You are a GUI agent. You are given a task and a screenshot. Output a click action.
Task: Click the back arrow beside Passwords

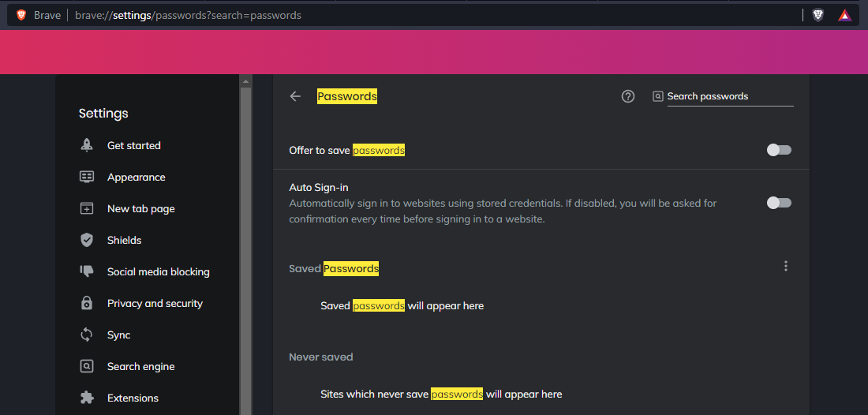[295, 96]
